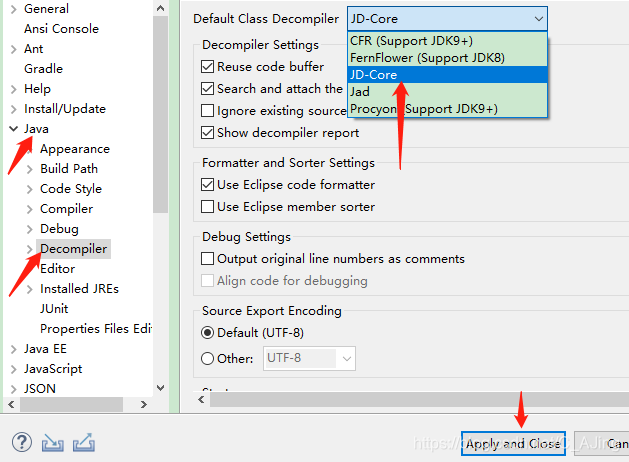Viewport: 629px width, 462px height.
Task: Expand the Ant tree node
Action: click(14, 49)
